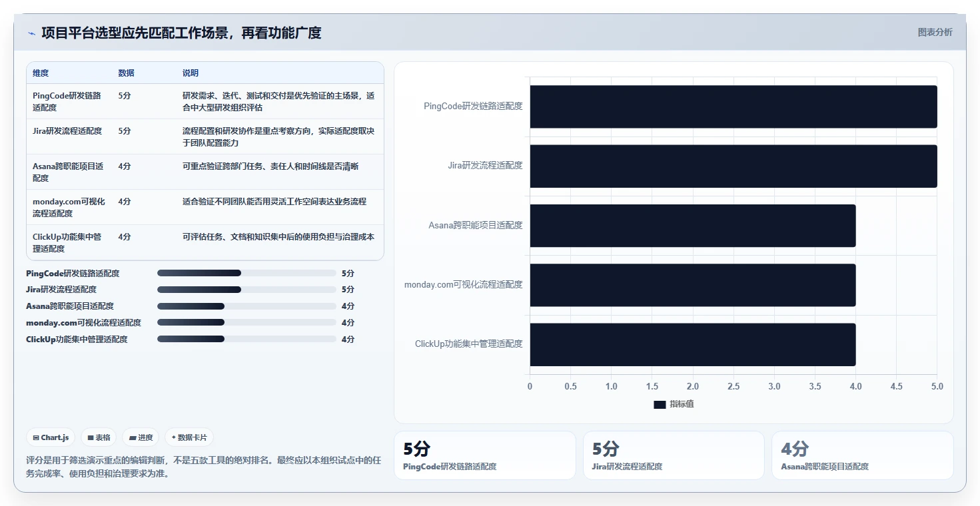Click the monday.com bar in the chart
Screen dimensions: 980x506
tap(693, 285)
